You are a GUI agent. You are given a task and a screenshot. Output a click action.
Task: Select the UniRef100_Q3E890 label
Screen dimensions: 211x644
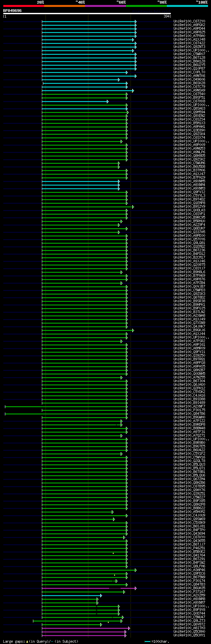click(189, 130)
